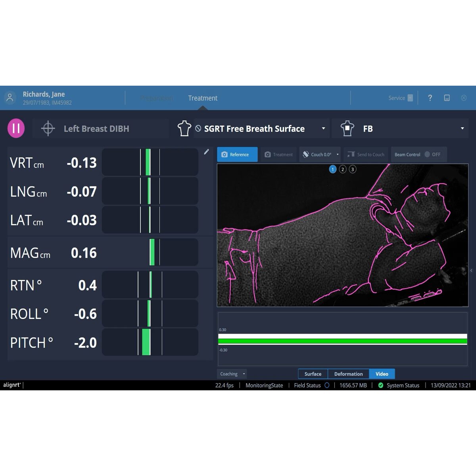Screen dimensions: 476x476
Task: Open the Couch 0.0° dropdown arrow
Action: 338,155
